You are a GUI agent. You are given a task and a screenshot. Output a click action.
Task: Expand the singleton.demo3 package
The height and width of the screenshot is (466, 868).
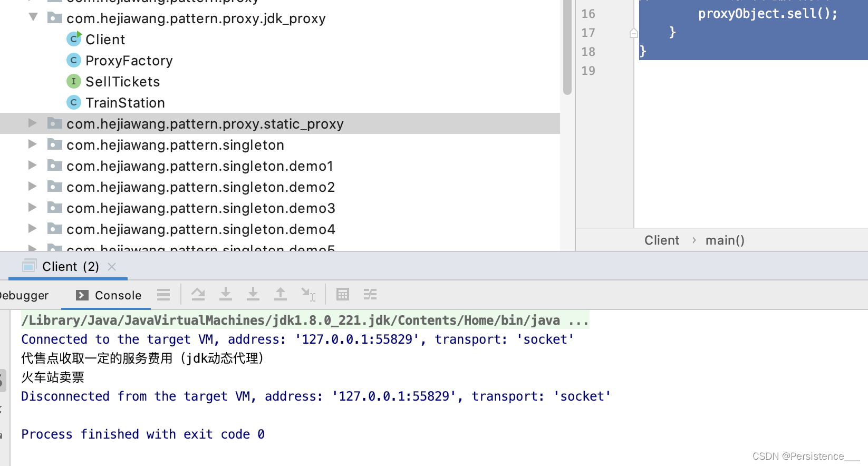coord(32,207)
